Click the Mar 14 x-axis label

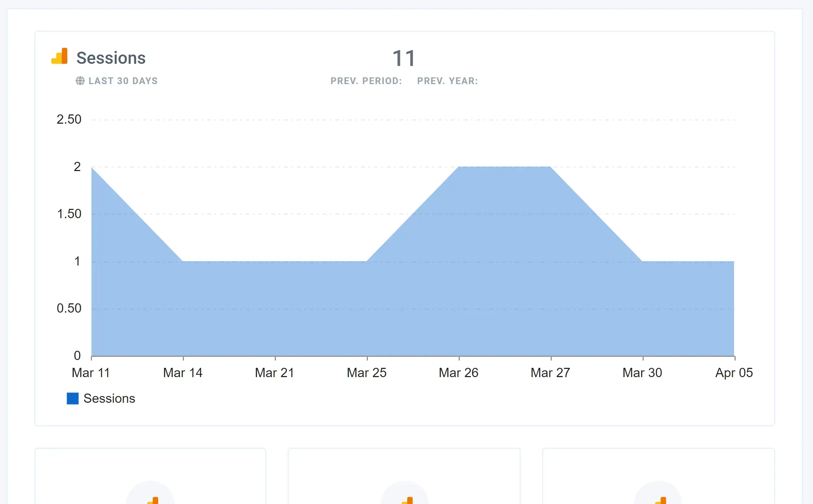183,373
